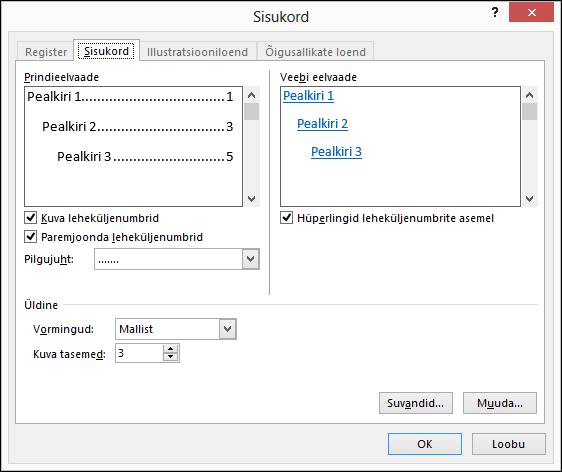Screen dimensions: 562x472
Task: Increase Kuva tasemed with up spinner arrow
Action: [171, 349]
